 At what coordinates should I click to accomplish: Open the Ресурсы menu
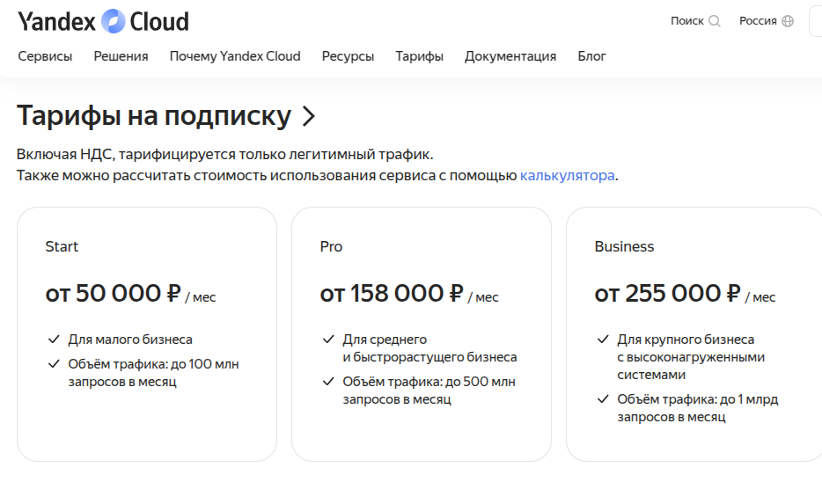349,56
